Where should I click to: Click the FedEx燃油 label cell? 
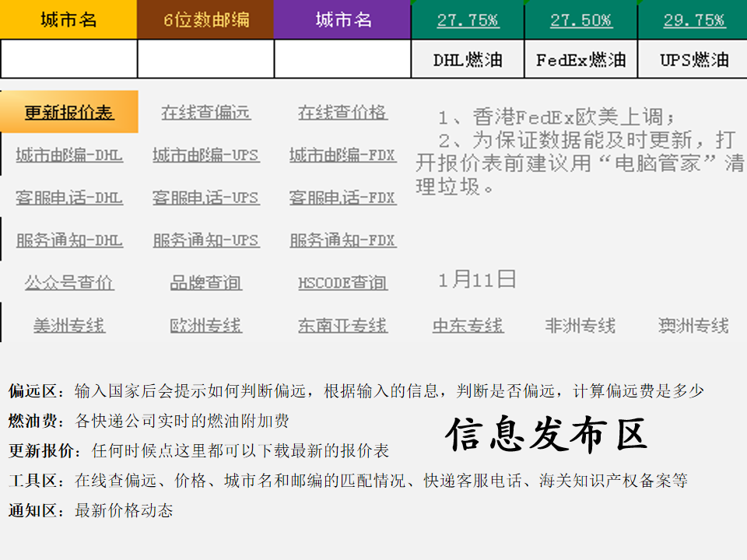tap(580, 60)
